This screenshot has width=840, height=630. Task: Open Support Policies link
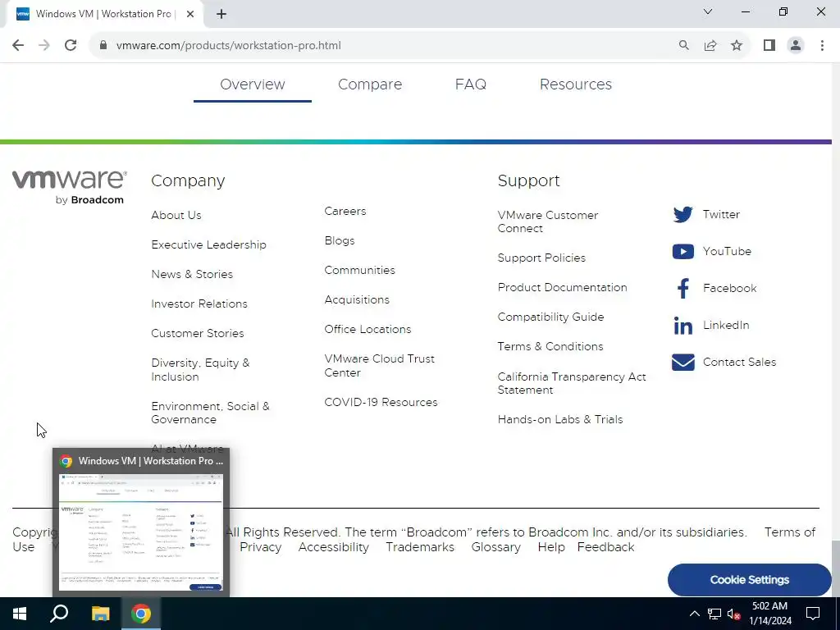(x=541, y=258)
